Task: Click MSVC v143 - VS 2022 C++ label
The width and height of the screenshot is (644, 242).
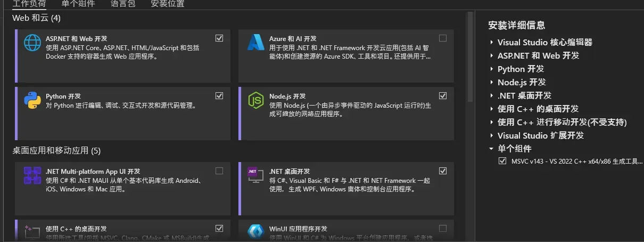Action: pyautogui.click(x=577, y=161)
